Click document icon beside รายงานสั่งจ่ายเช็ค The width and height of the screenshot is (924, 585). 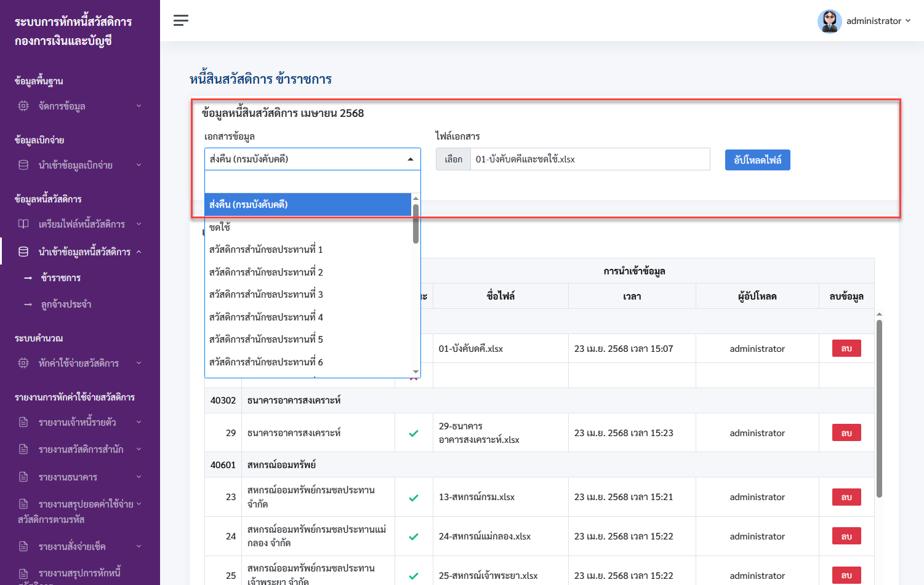pos(23,546)
